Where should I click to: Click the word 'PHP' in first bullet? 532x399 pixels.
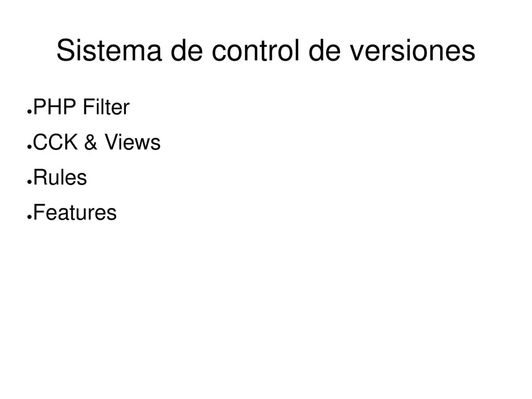(54, 107)
